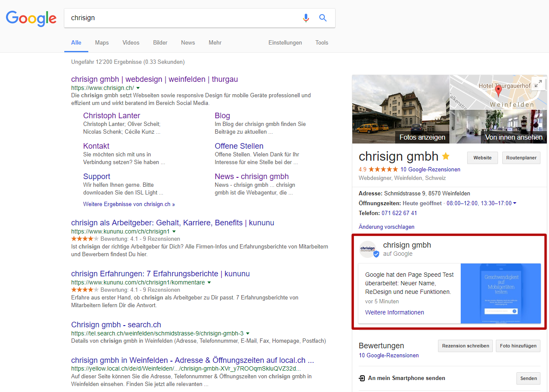This screenshot has height=392, width=549.
Task: Click the Routenplaner button
Action: point(521,158)
